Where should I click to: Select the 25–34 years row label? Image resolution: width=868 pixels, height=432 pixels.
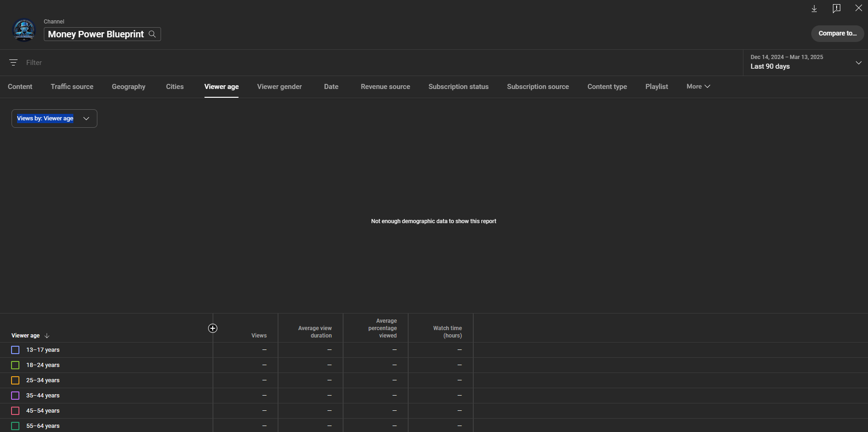tap(43, 380)
